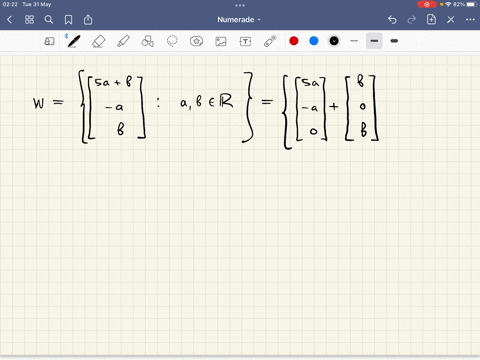Open the search tool
The height and width of the screenshot is (360, 480).
49,20
